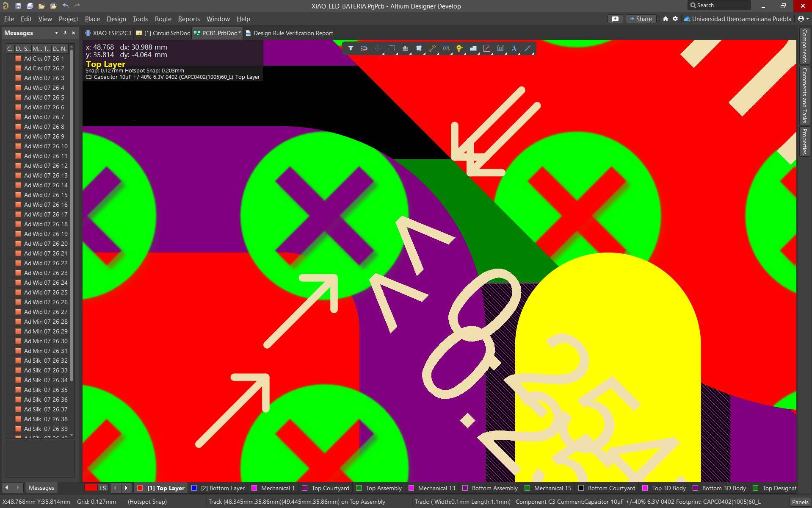Select the Place Line tool
The width and height of the screenshot is (812, 508).
click(528, 48)
